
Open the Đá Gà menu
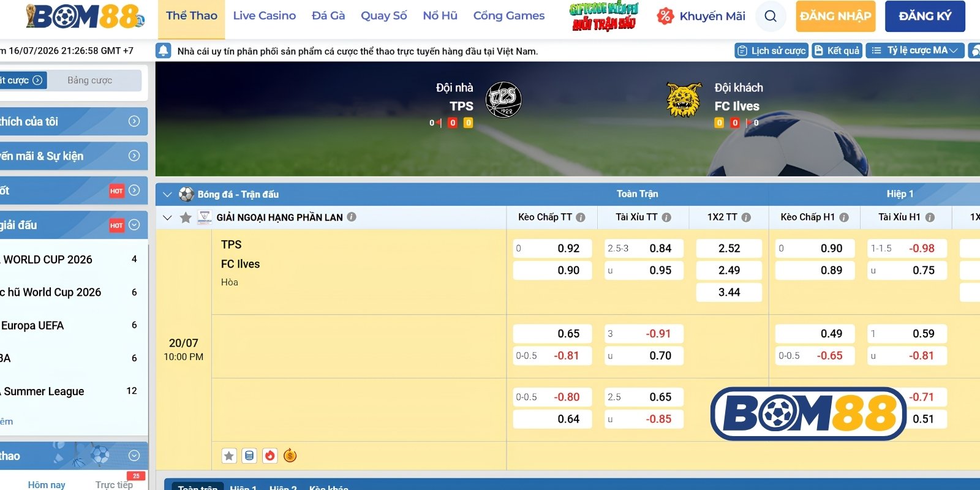pos(328,16)
